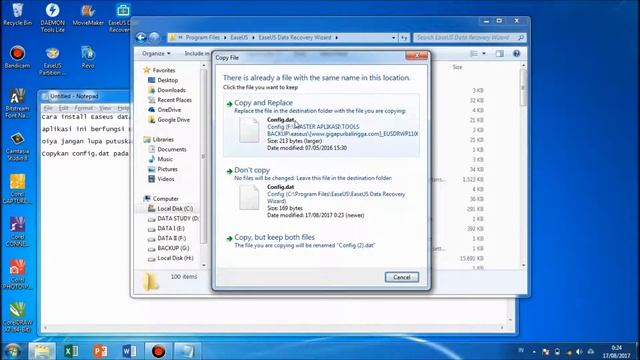Click Explorer forward navigation arrow

coord(154,38)
